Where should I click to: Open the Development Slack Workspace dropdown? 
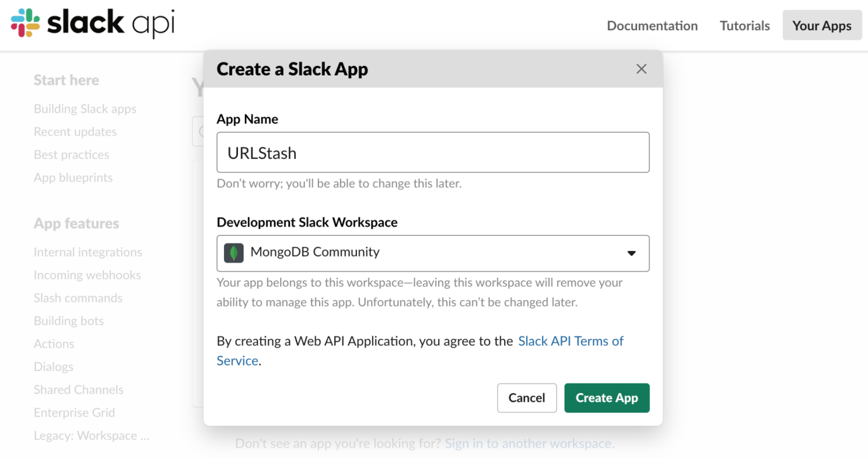433,253
